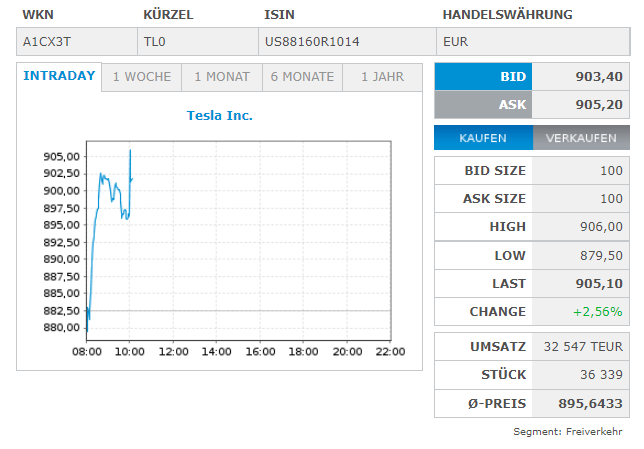644x449 pixels.
Task: Show the 6 Monate chart tab
Action: coord(302,77)
